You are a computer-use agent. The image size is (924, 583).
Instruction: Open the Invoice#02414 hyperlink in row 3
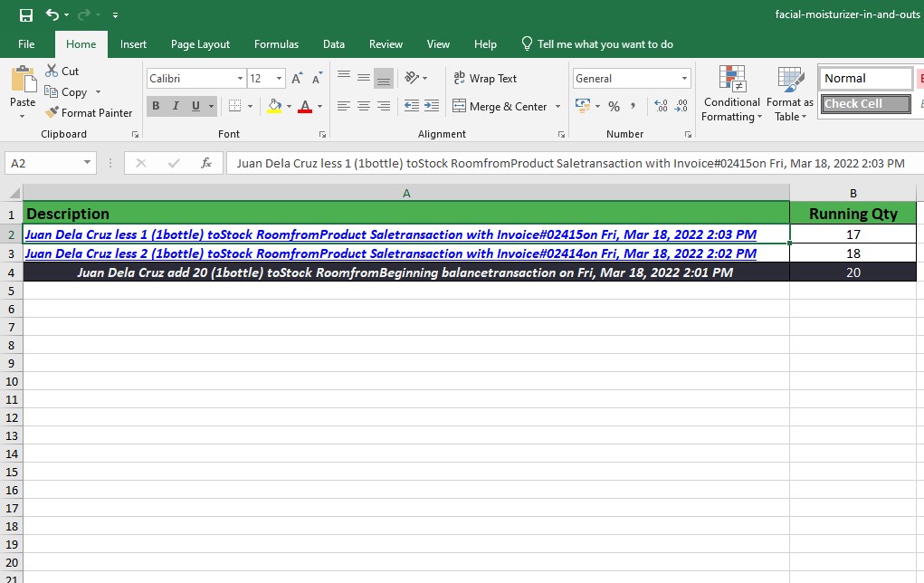click(x=391, y=253)
